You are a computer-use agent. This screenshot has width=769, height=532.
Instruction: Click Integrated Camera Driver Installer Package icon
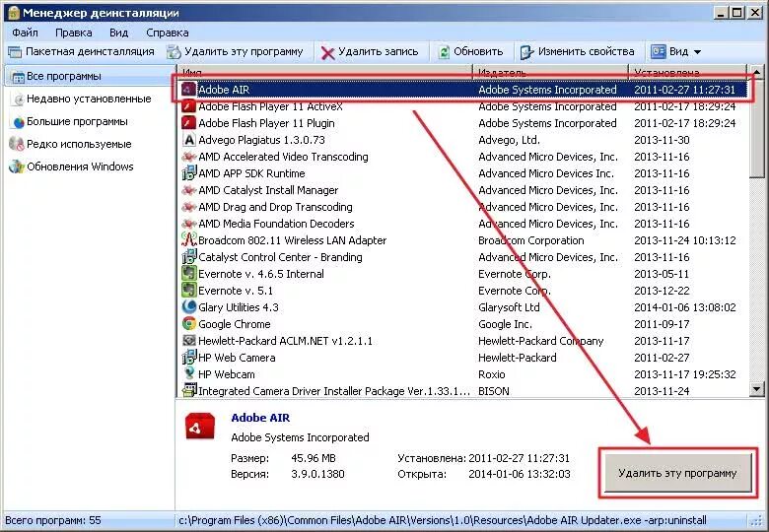[x=189, y=391]
